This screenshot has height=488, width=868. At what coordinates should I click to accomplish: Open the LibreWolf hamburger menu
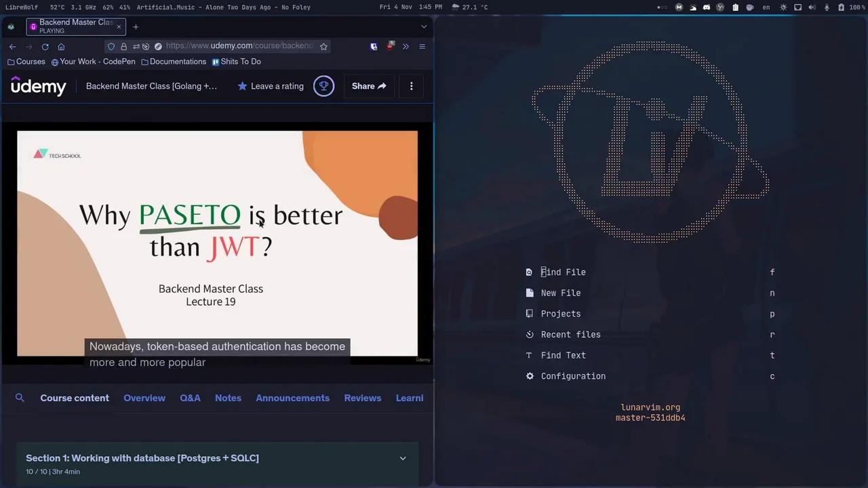(x=422, y=46)
